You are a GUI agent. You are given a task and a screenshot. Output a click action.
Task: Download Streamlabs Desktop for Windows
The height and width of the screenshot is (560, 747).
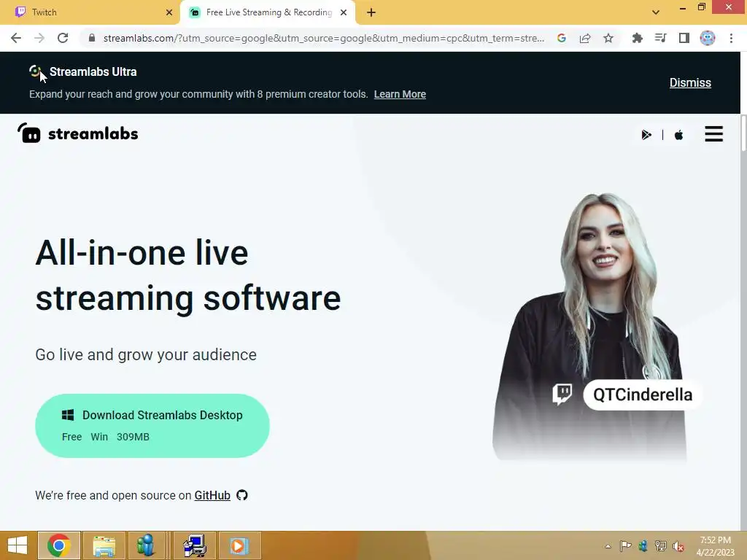click(x=152, y=426)
